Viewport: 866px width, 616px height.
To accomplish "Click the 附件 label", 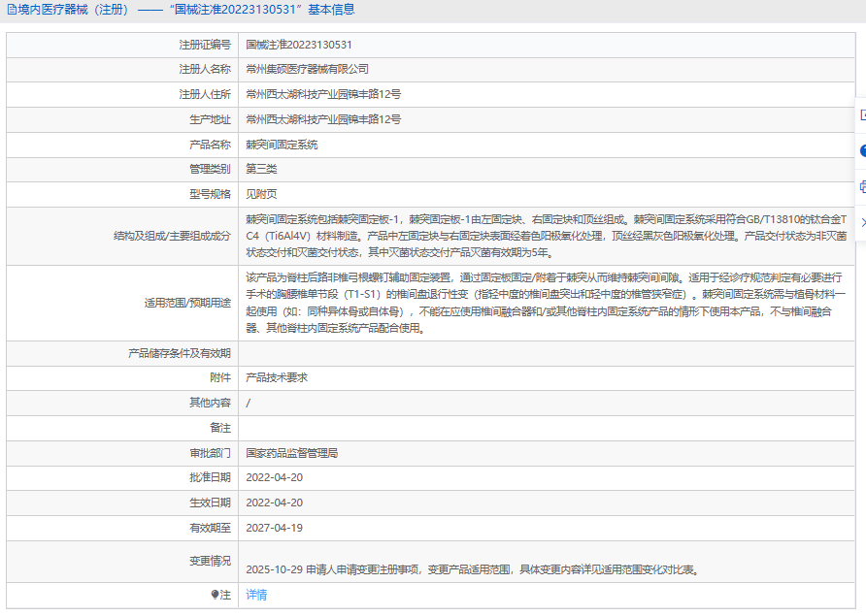I will click(220, 377).
